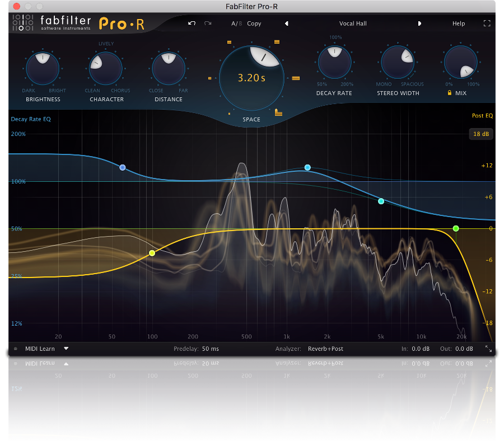Viewport: 504px width, 442px height.
Task: Click the MIDI Learn button
Action: pyautogui.click(x=40, y=349)
